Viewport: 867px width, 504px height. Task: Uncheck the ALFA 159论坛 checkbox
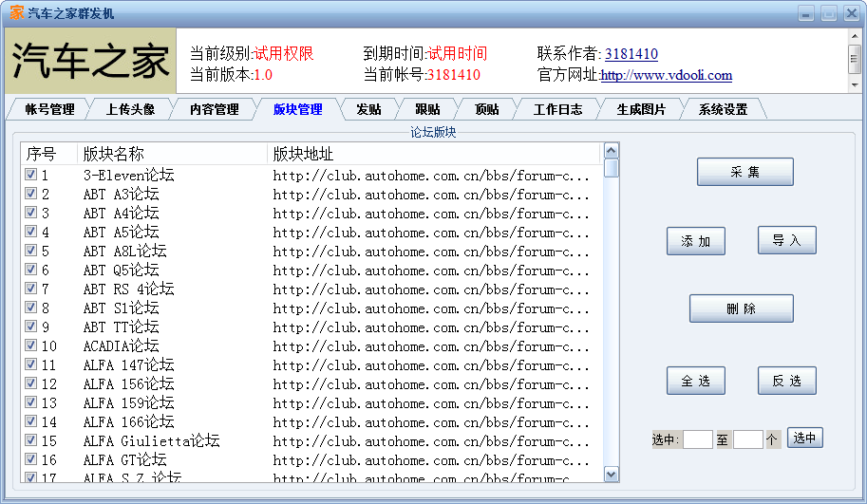(x=30, y=402)
